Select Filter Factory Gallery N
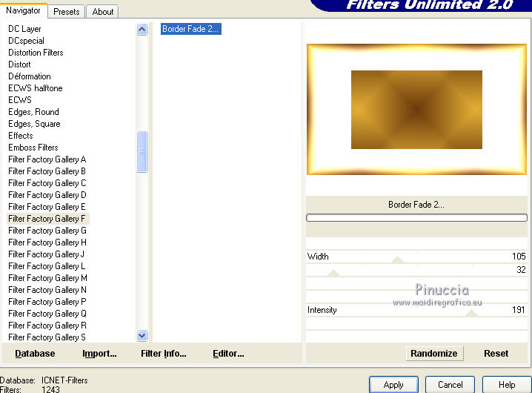This screenshot has width=532, height=393. [47, 290]
